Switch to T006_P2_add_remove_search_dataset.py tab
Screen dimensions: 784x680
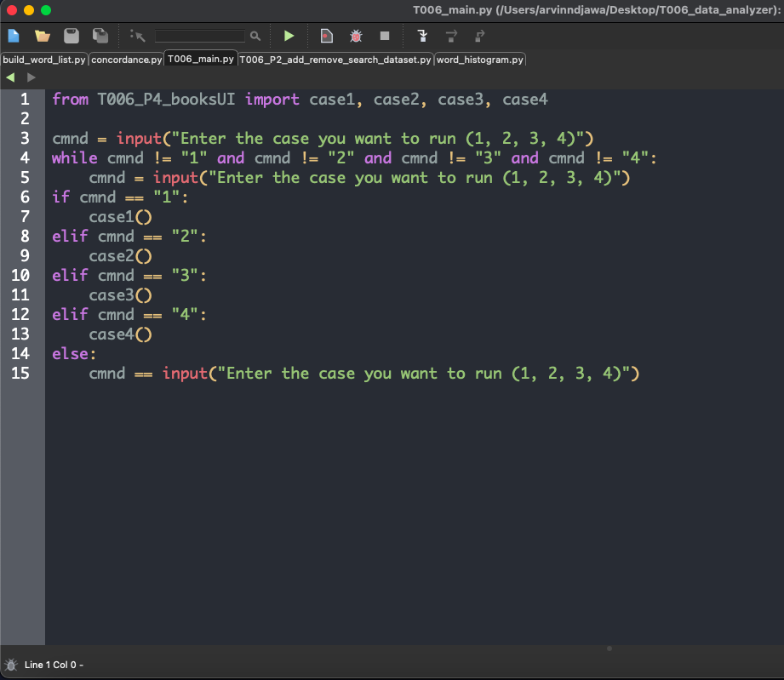pos(335,60)
